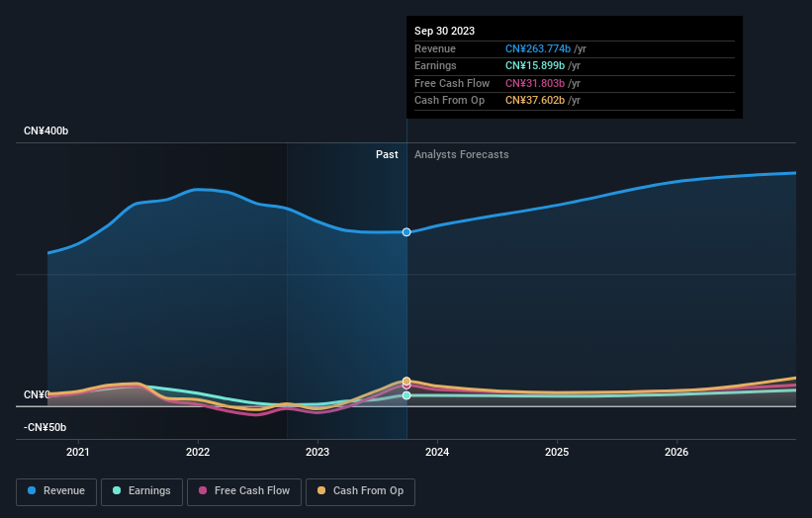Toggle the Revenue legend series
The image size is (812, 518).
(x=56, y=491)
